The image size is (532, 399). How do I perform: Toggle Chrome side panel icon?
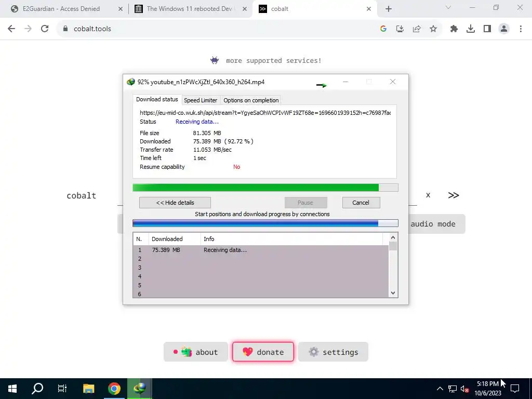click(x=487, y=29)
